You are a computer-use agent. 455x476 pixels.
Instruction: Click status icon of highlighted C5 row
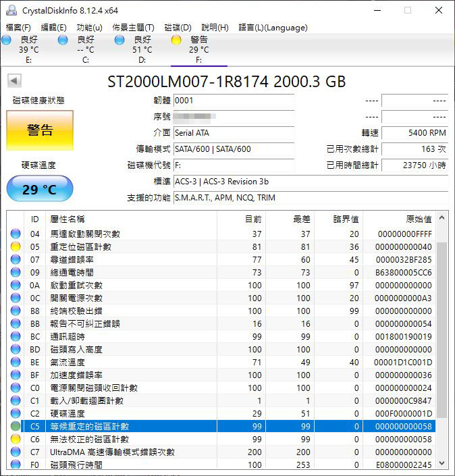click(x=16, y=427)
